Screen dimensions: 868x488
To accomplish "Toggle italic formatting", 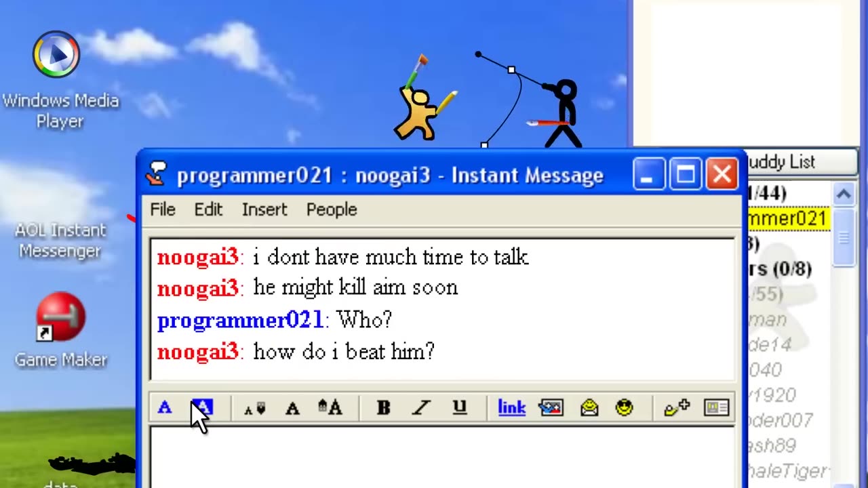I will point(422,408).
